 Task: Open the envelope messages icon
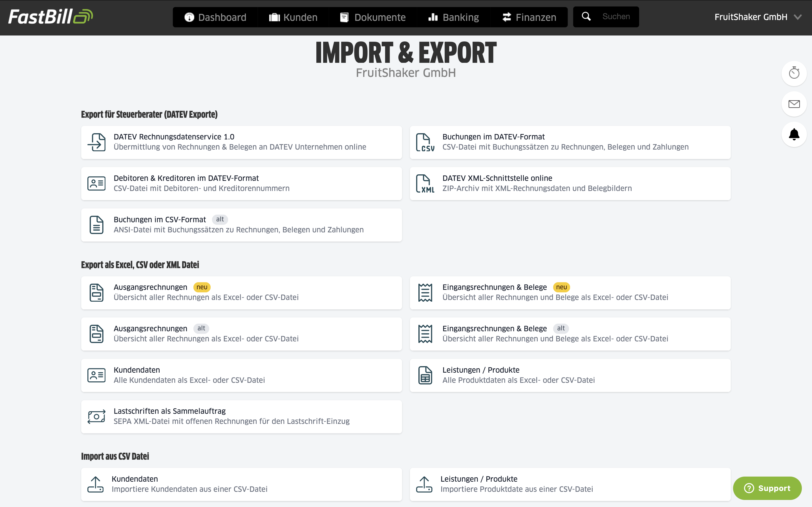coord(794,104)
